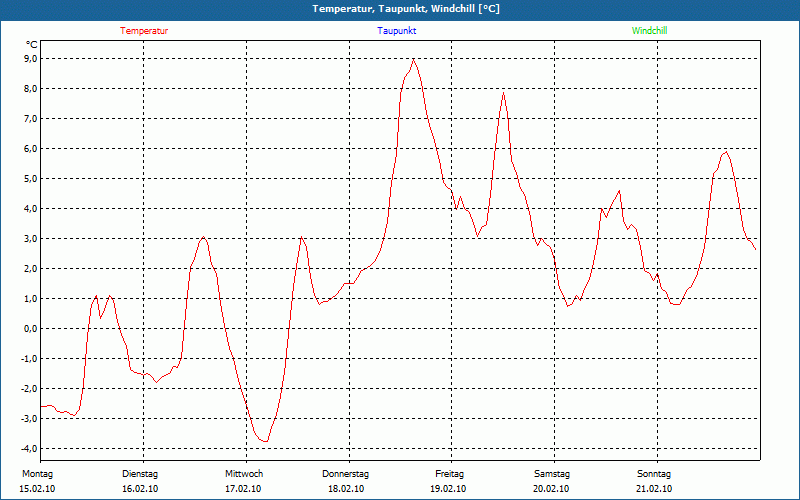Screen dimensions: 800x500
Task: Click the 9,0 temperature peak on Thursday
Action: click(413, 59)
